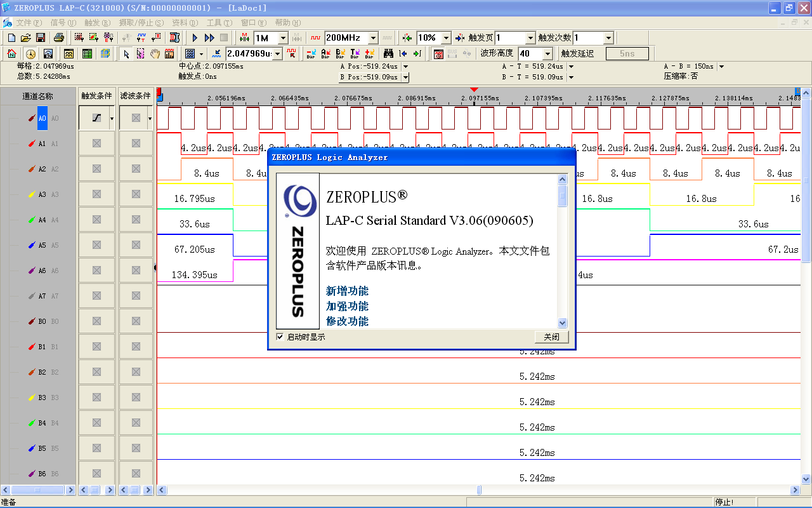Click the dotted selection pointer icon

140,53
